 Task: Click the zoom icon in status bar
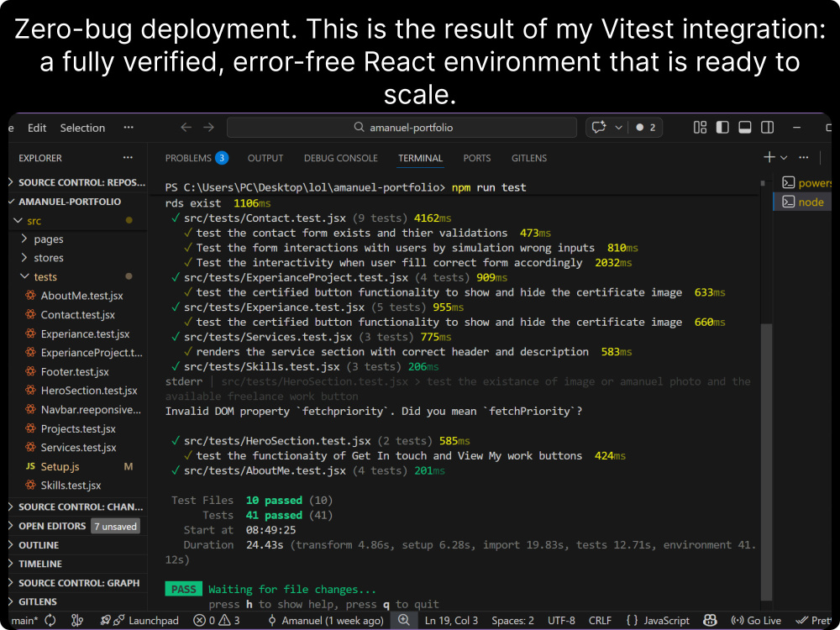404,621
